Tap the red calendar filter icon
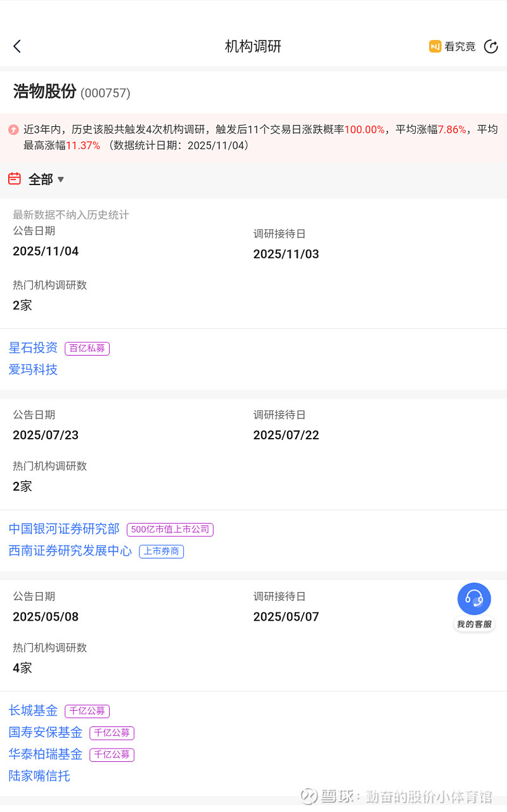Screen dimensions: 507x812 click(15, 179)
